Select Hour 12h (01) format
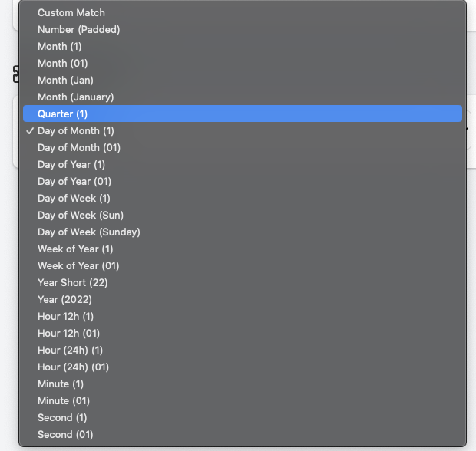The width and height of the screenshot is (476, 451). [x=69, y=334]
